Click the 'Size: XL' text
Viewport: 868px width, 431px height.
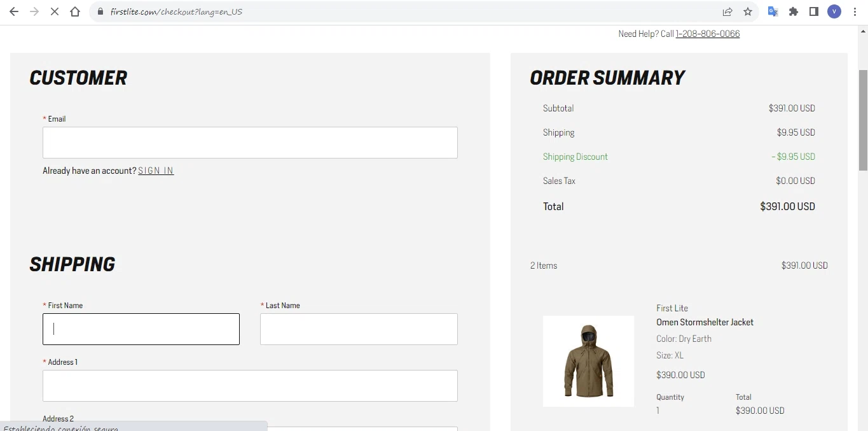[x=670, y=355]
